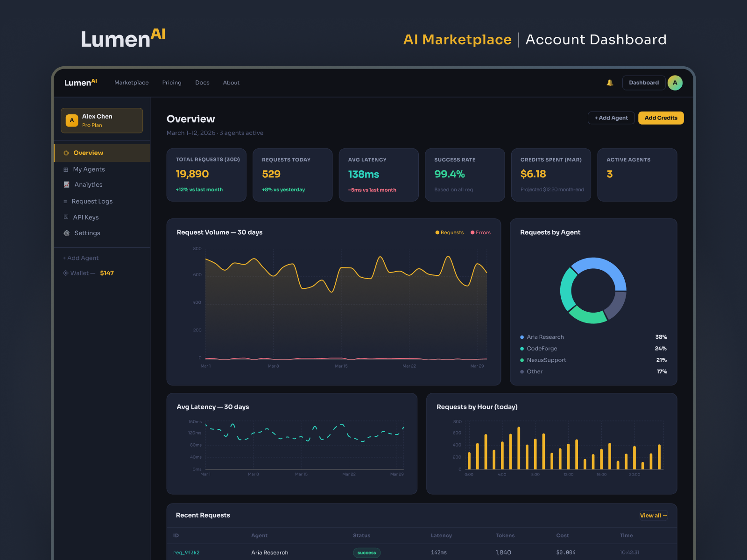747x560 pixels.
Task: Click the 17% Other value
Action: tap(662, 372)
